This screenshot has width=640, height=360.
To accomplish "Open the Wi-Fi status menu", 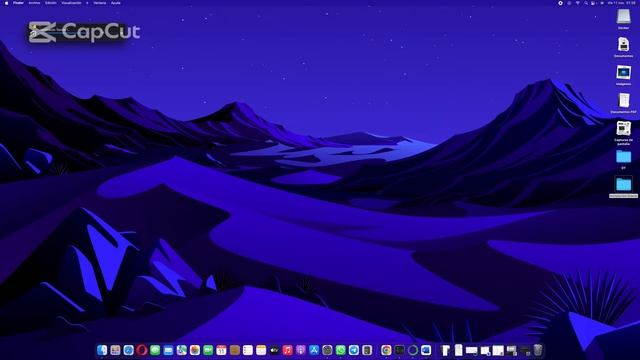I will point(578,3).
